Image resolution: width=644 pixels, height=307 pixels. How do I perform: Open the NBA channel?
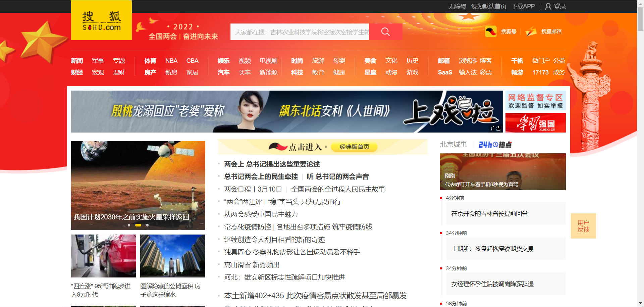(x=171, y=61)
